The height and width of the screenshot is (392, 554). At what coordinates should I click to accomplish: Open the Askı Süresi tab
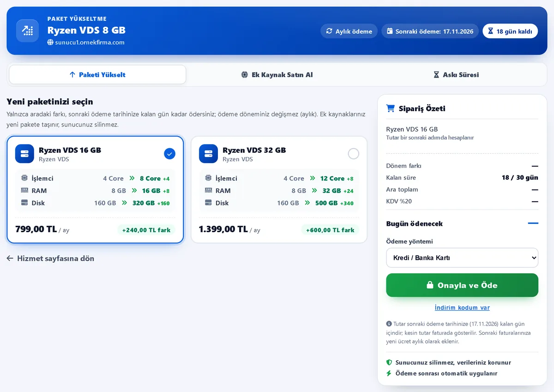456,75
